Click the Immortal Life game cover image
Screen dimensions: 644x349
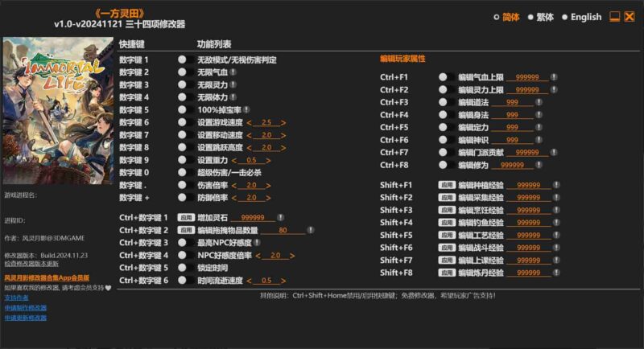click(x=58, y=110)
